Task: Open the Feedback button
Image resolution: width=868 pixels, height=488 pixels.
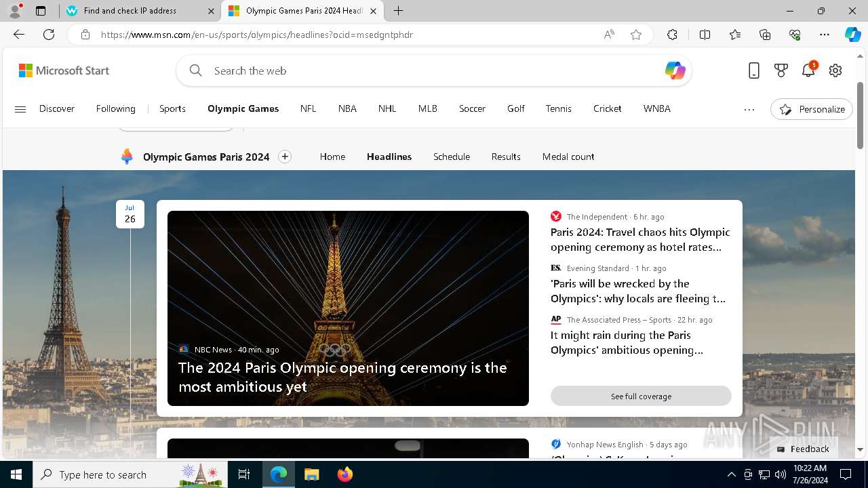Action: 803,449
